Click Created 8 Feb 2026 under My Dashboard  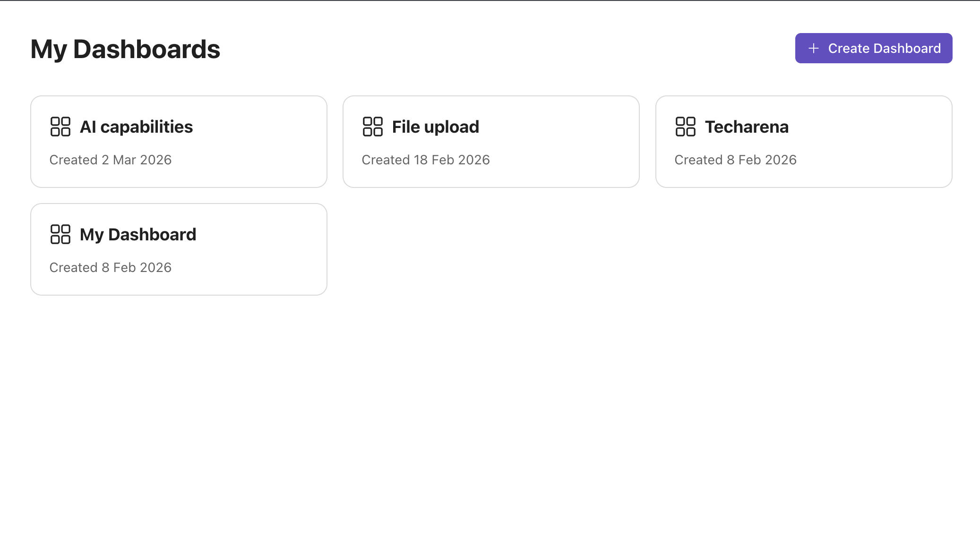pos(111,267)
